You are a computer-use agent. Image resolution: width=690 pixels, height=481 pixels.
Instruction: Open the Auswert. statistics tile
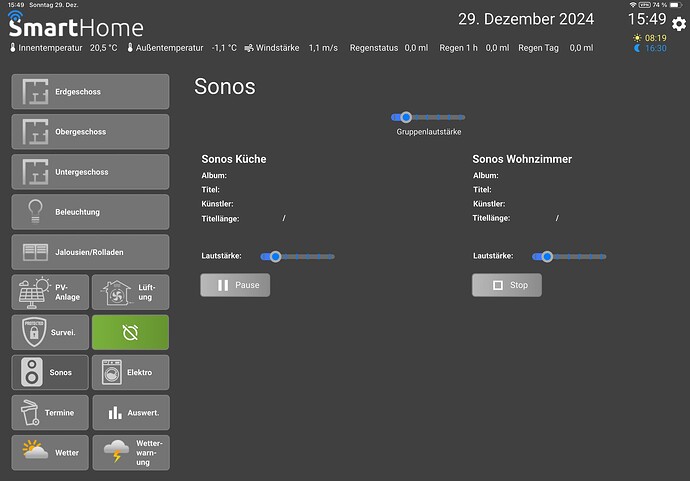click(131, 412)
